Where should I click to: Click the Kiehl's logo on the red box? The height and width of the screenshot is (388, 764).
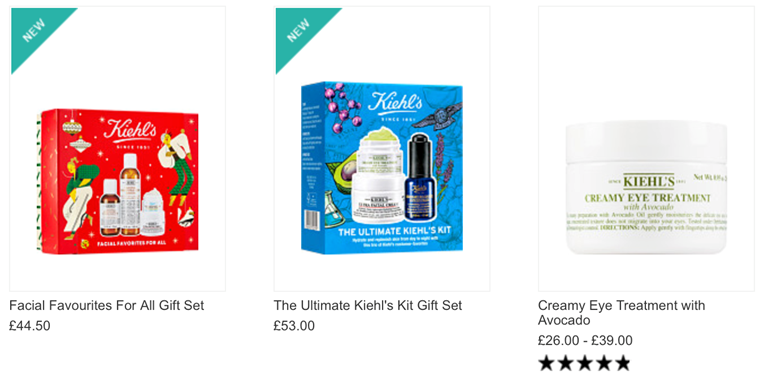point(130,130)
